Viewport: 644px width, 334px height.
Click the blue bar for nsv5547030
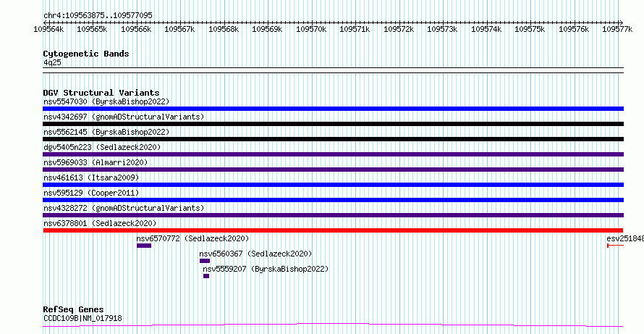click(x=333, y=109)
